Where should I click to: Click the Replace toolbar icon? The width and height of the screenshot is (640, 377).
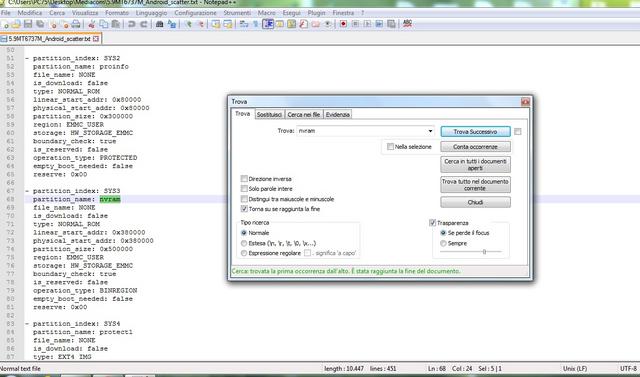(172, 24)
